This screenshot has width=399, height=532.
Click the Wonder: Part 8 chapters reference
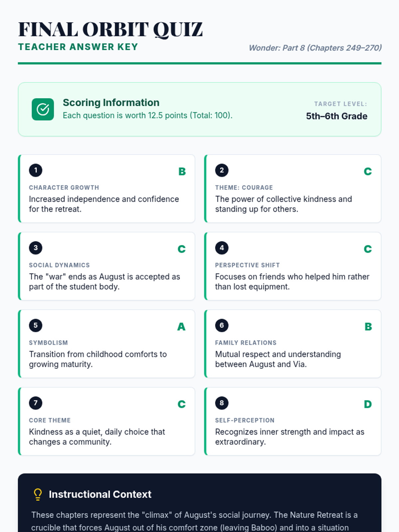tap(315, 48)
